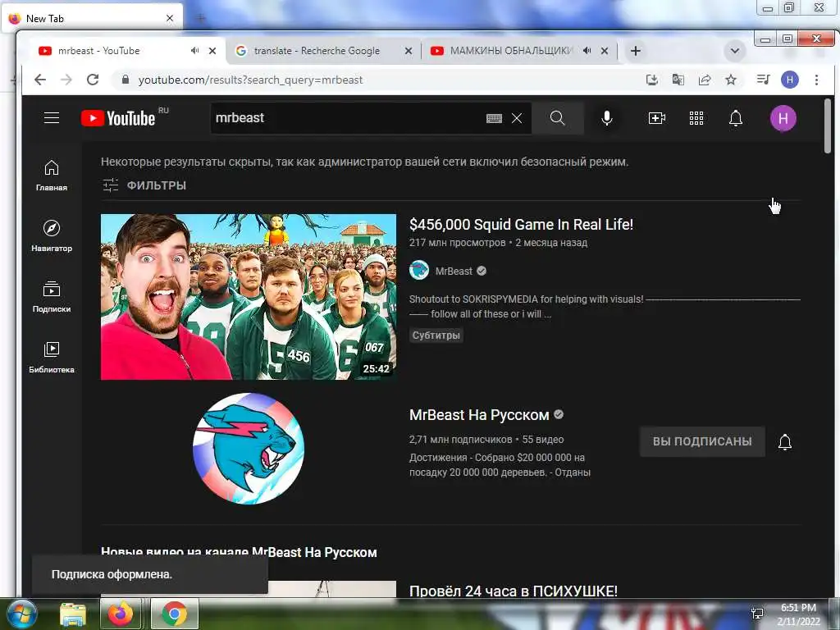Open File Explorer from the taskbar

tap(73, 614)
